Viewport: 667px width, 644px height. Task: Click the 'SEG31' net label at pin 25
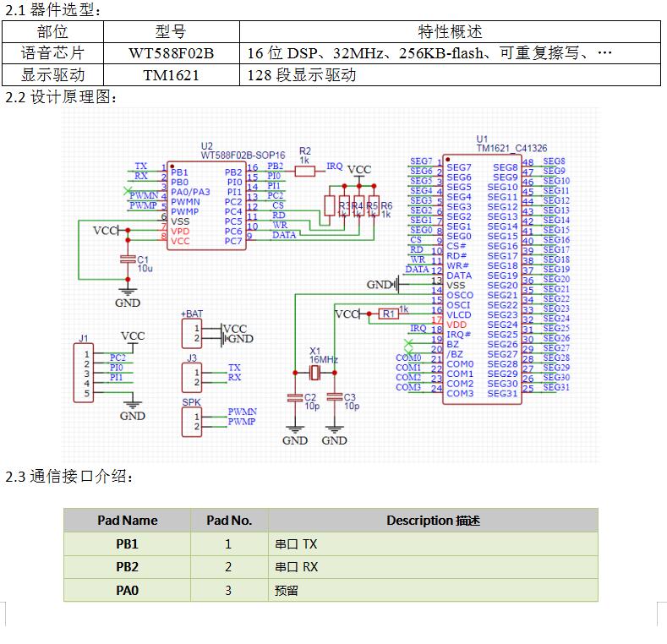click(x=556, y=387)
